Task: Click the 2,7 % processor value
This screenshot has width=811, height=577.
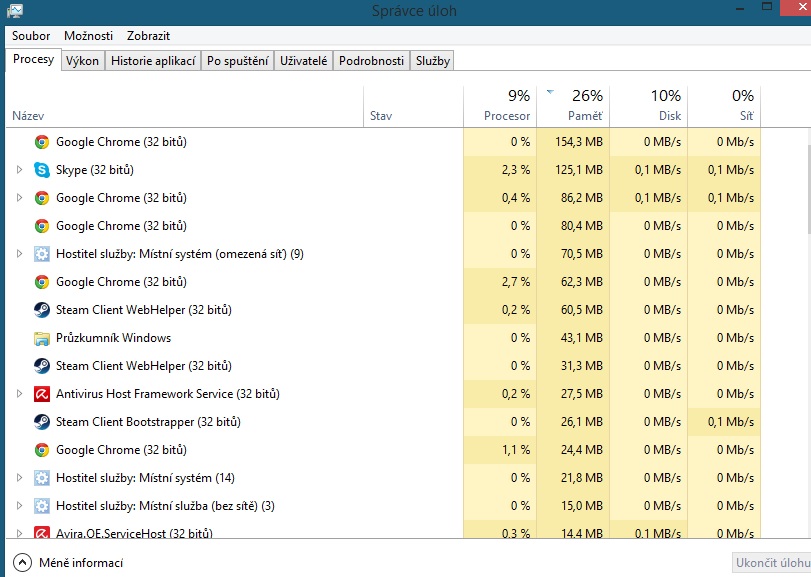Action: (516, 282)
